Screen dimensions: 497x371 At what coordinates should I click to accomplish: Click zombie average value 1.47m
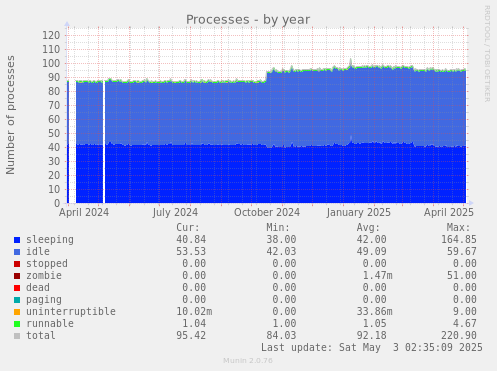click(x=377, y=276)
